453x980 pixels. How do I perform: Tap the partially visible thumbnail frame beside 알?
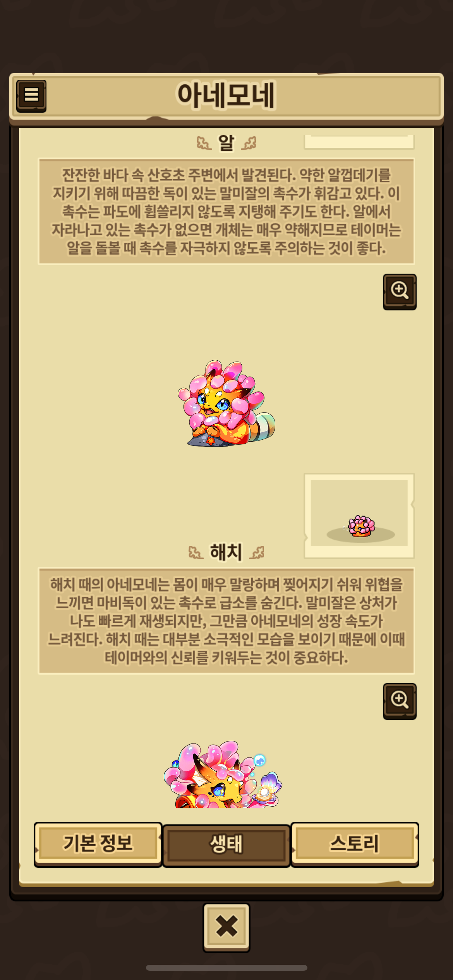point(359,142)
